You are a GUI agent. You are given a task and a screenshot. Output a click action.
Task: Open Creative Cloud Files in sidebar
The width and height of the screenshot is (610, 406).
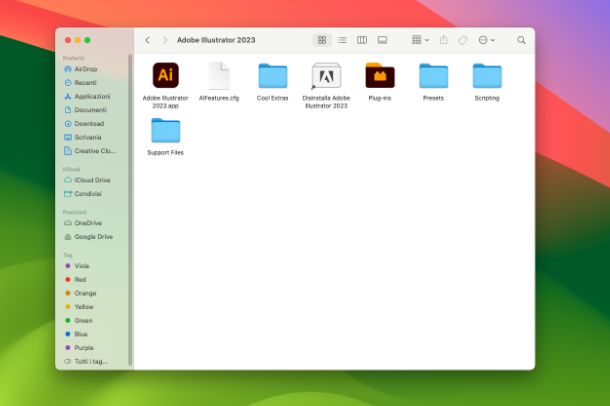pos(90,150)
